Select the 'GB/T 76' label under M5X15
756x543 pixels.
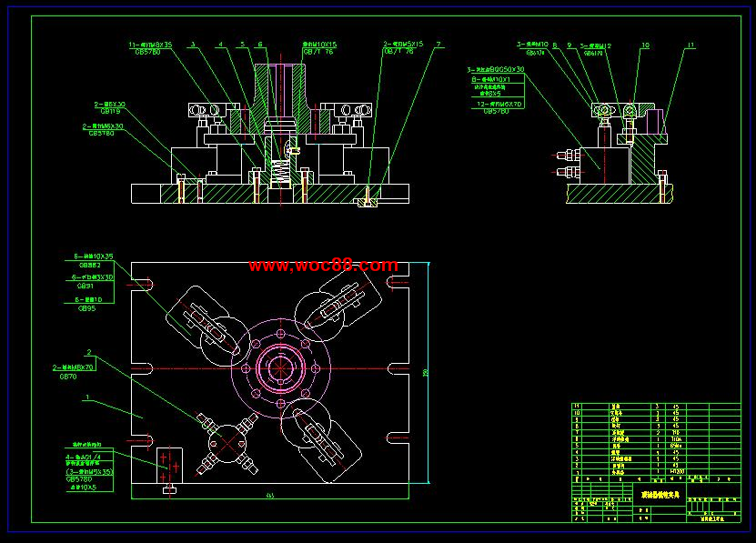click(x=398, y=51)
